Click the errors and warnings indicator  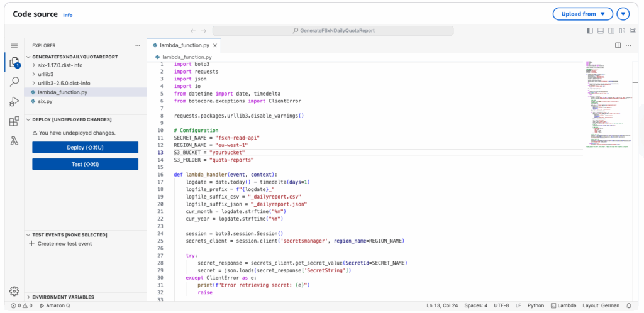22,305
